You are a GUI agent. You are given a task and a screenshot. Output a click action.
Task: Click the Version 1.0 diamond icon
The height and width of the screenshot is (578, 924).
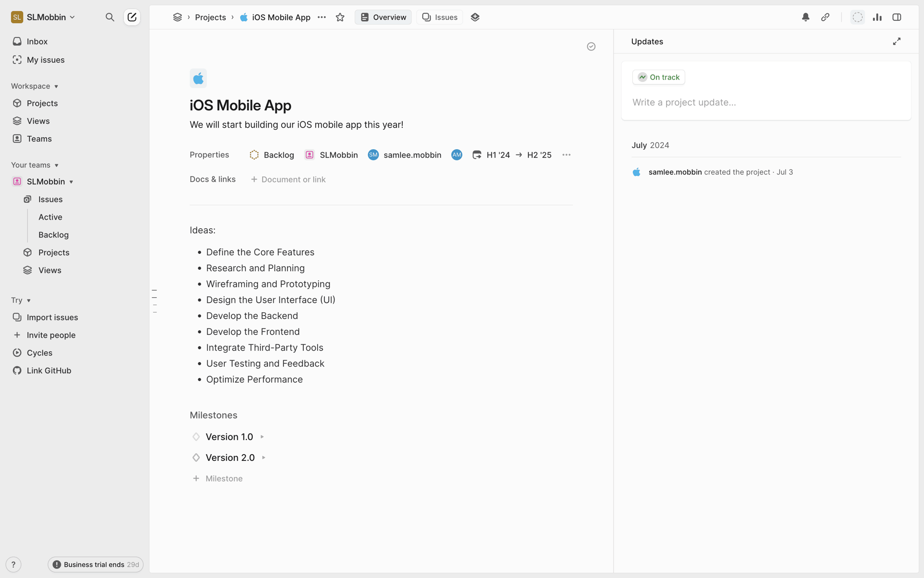(196, 437)
